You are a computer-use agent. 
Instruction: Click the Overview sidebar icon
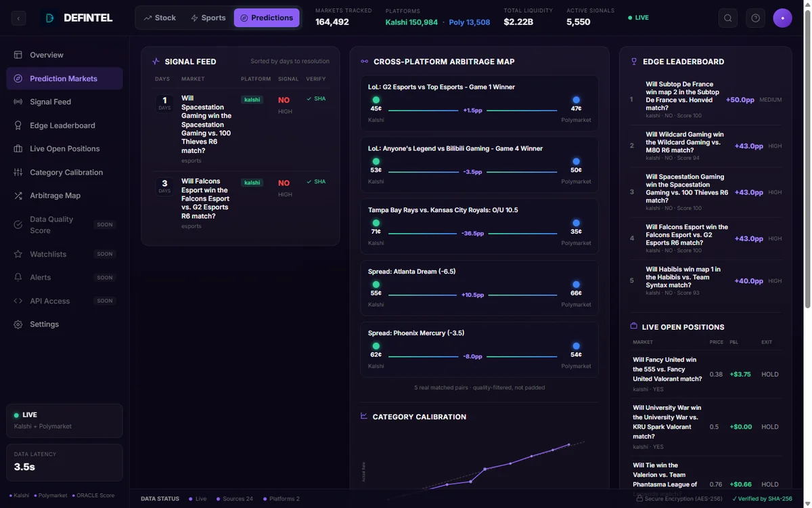pos(18,55)
